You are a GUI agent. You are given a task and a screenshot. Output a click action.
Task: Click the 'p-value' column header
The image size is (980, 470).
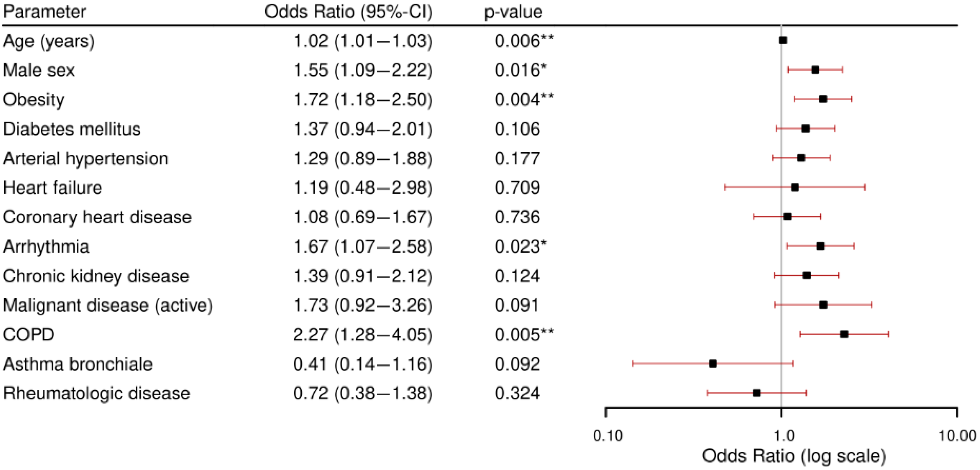click(513, 12)
